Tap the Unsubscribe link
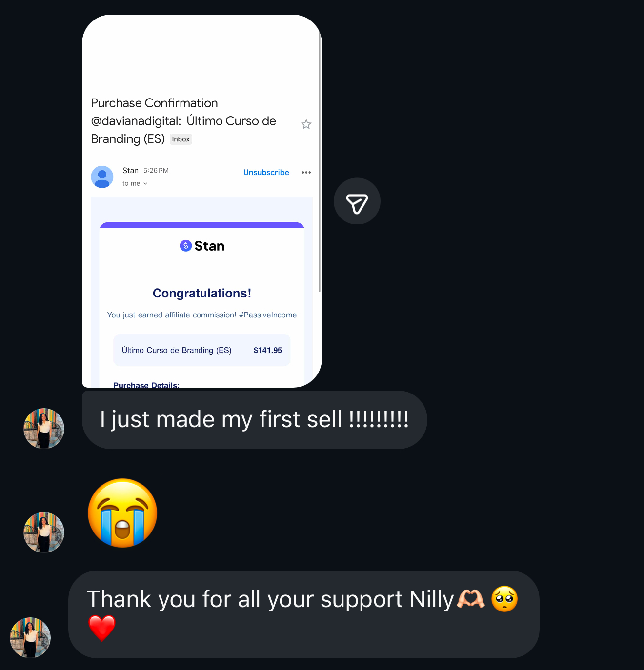The height and width of the screenshot is (670, 644). point(266,172)
